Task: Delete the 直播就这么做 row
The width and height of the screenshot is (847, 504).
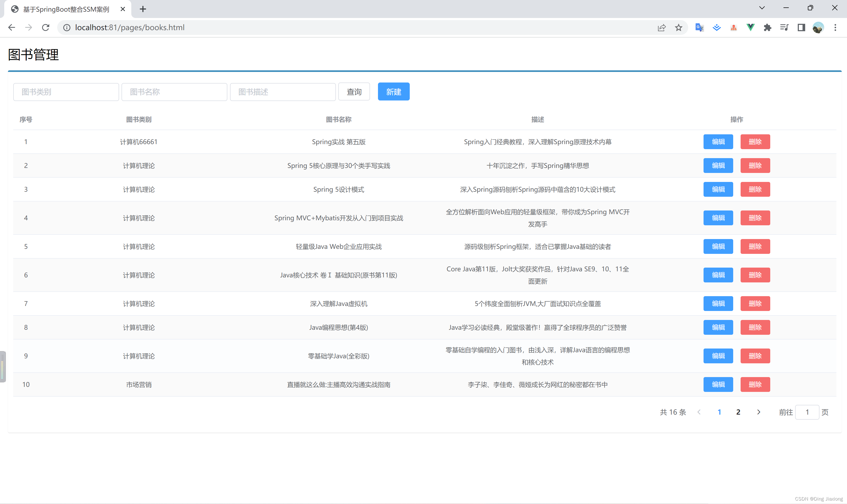Action: [x=755, y=384]
